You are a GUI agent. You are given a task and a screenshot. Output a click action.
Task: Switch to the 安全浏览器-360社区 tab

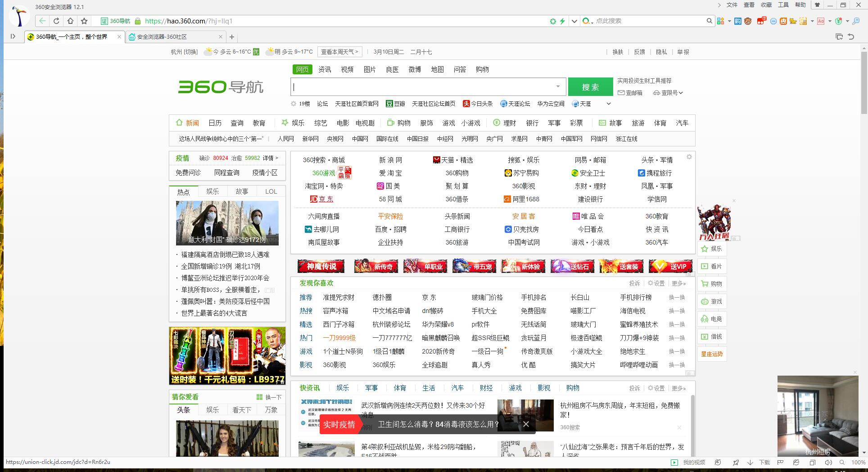(x=169, y=36)
